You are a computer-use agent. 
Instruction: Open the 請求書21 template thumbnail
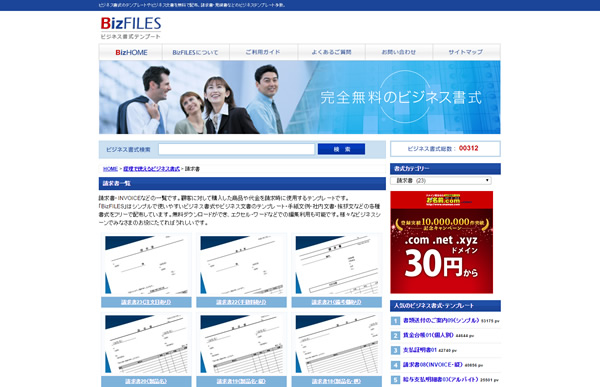(337, 265)
